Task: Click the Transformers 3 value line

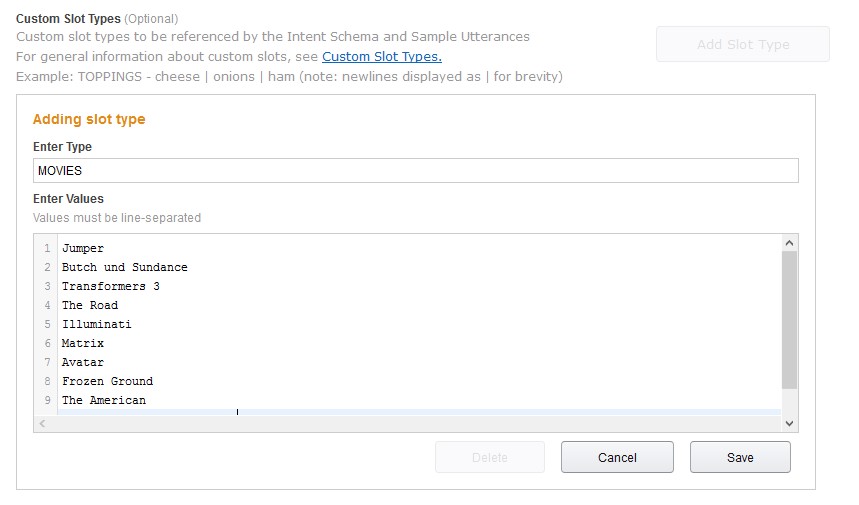Action: click(111, 286)
